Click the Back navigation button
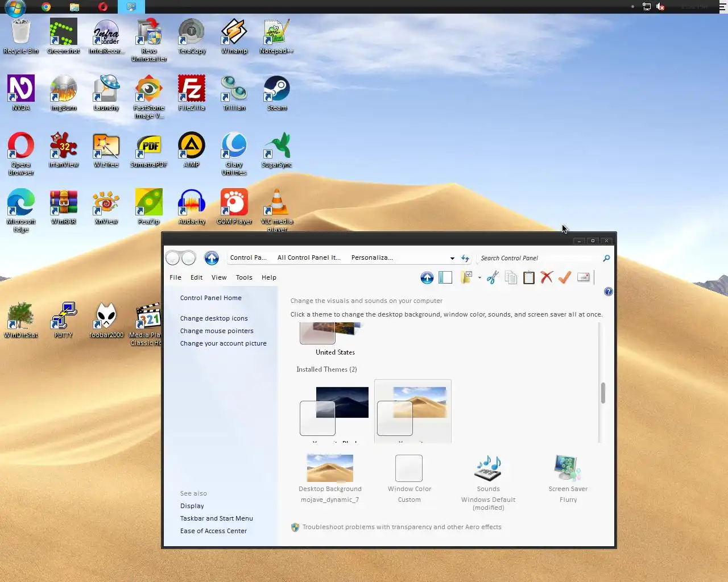The image size is (728, 582). pyautogui.click(x=173, y=258)
